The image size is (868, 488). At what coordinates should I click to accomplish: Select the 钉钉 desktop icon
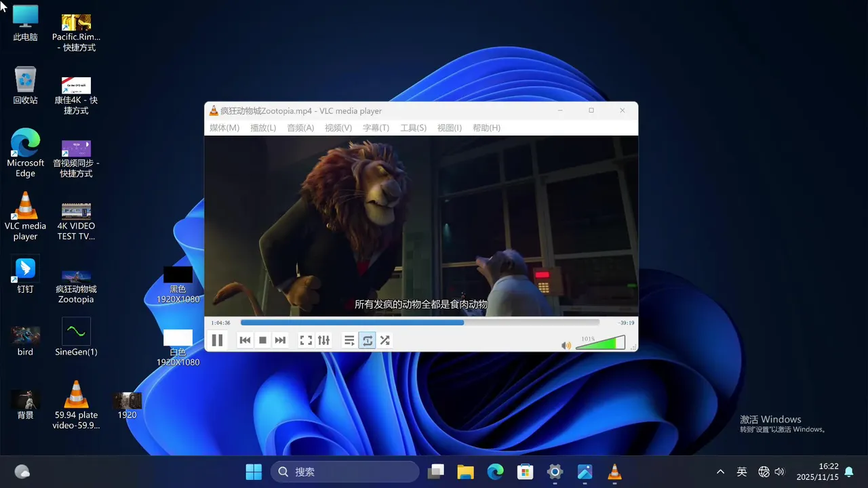coord(25,274)
